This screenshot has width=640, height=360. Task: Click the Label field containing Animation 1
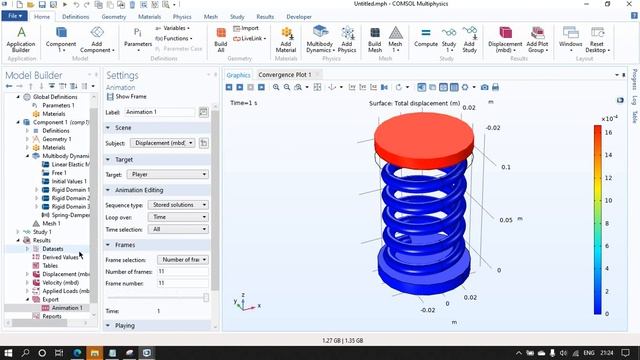[x=160, y=112]
